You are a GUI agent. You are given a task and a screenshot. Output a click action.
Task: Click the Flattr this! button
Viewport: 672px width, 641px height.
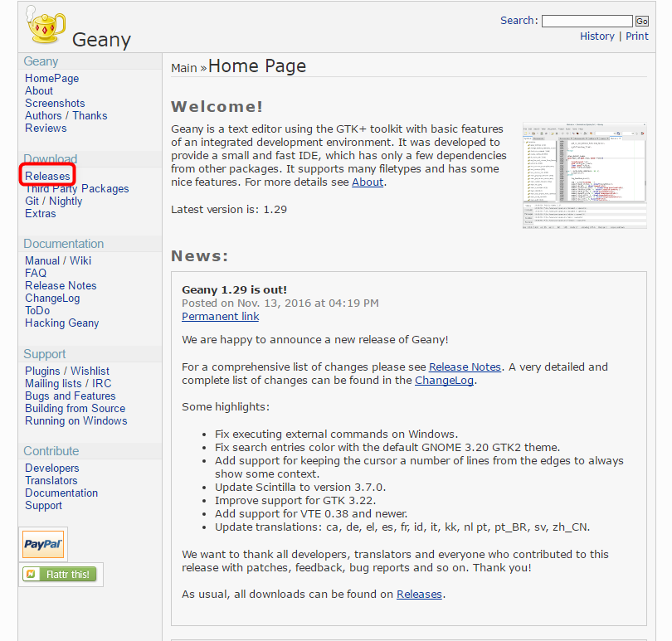click(61, 574)
